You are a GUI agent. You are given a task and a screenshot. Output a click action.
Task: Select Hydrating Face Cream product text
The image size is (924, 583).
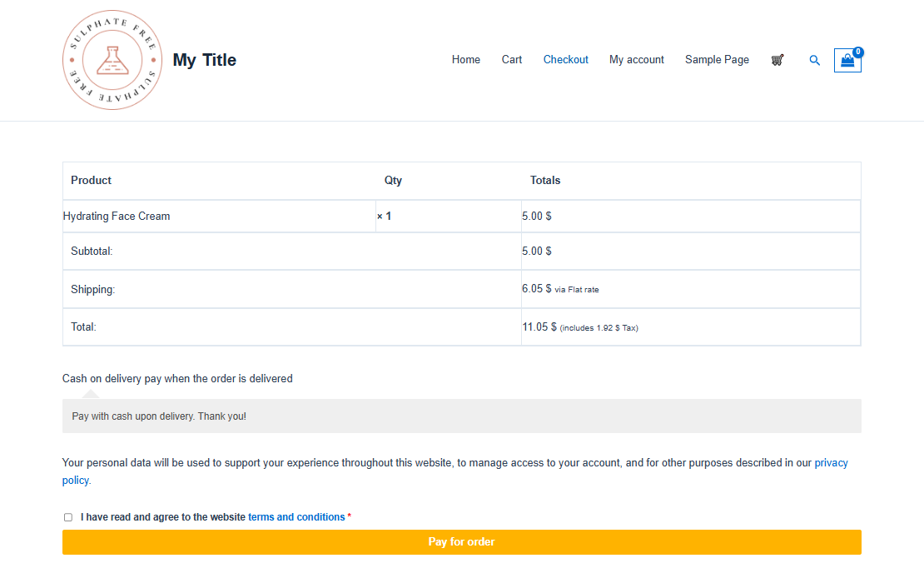pyautogui.click(x=117, y=217)
